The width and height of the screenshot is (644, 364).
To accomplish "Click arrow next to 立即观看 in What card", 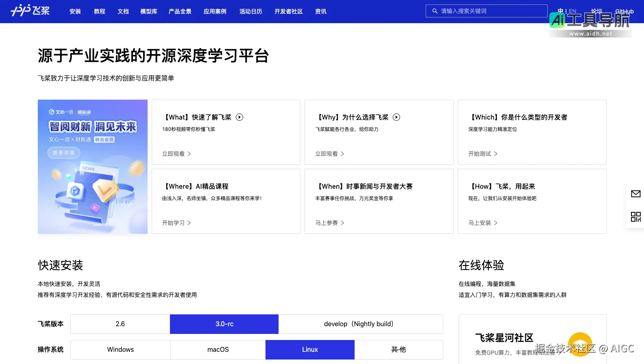I will pos(189,154).
